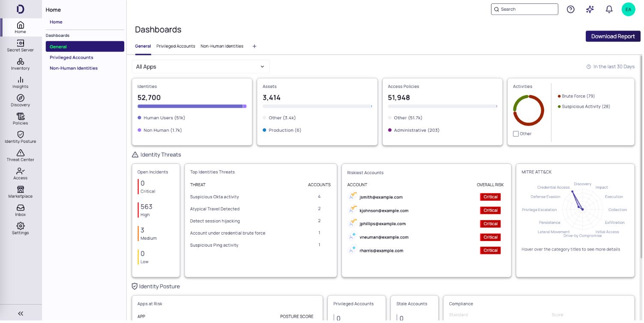The image size is (644, 323).
Task: Check the Other checkbox in Activities
Action: point(516,134)
